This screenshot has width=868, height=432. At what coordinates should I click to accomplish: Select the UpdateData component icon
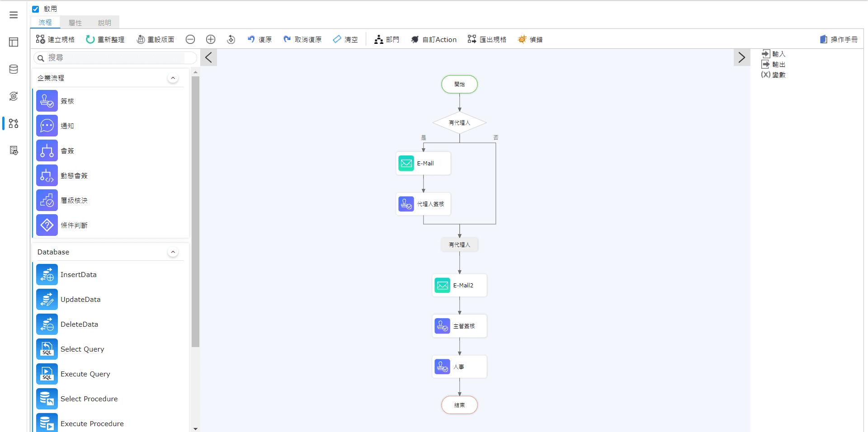[x=47, y=299]
